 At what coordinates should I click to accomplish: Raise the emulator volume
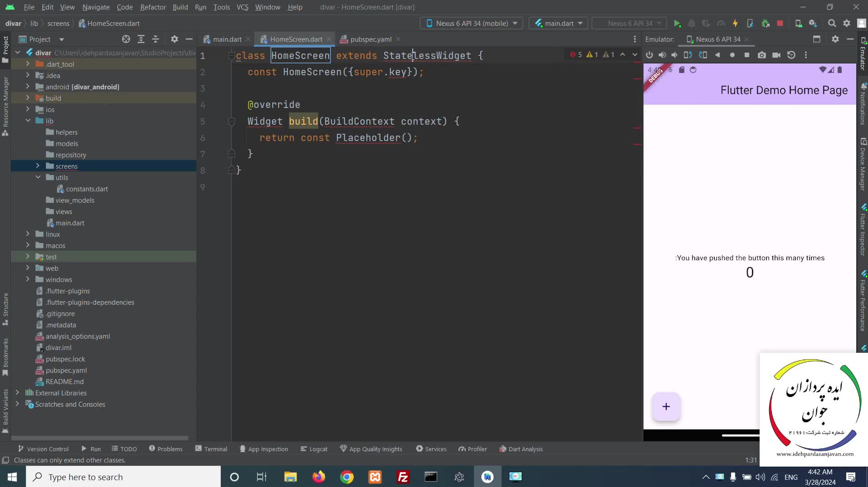pos(662,55)
